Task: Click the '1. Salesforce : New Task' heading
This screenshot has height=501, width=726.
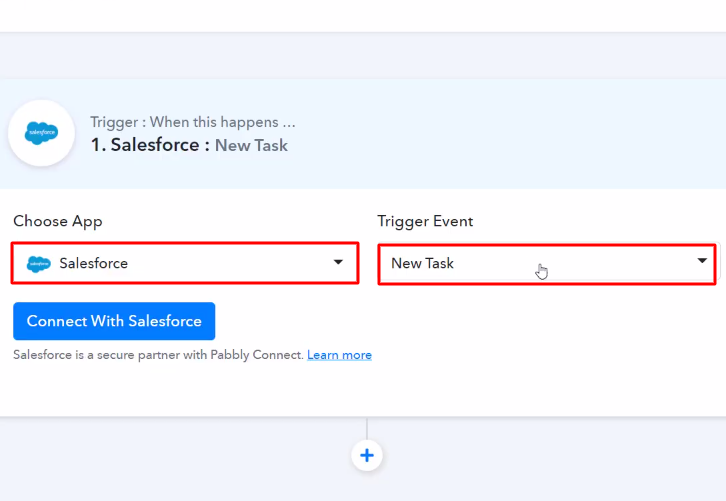Action: click(x=189, y=145)
